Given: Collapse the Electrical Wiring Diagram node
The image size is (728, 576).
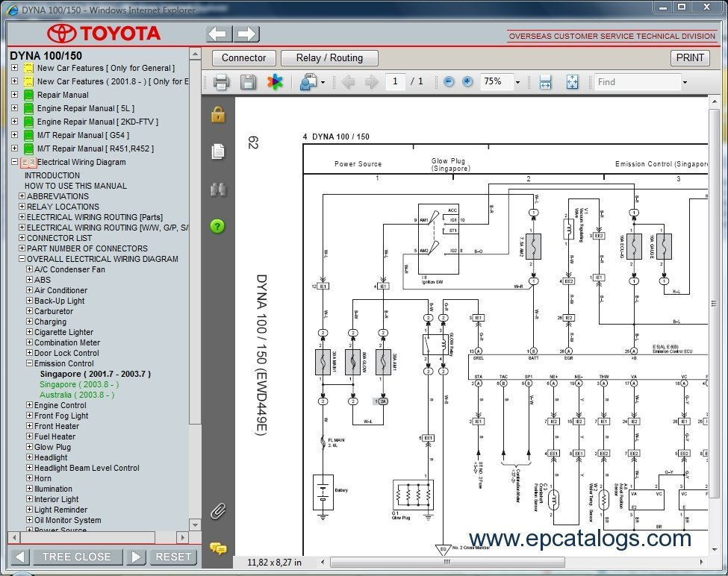Looking at the screenshot, I should (14, 162).
